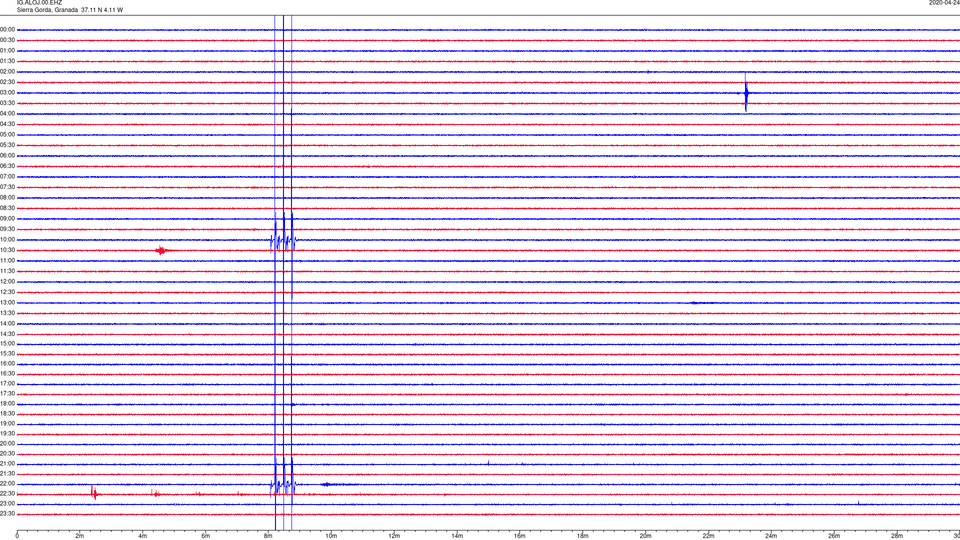The width and height of the screenshot is (960, 540).
Task: Click the '16:30' time label
Action: pos(7,373)
